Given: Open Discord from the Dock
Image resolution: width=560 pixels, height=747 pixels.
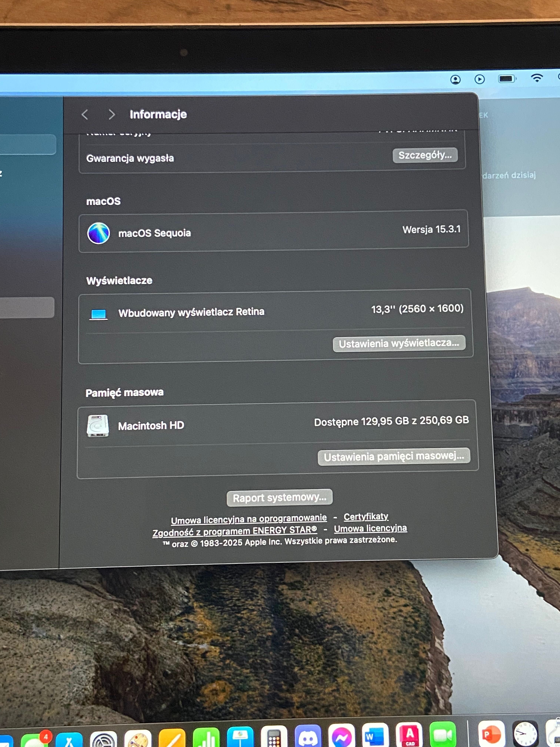Looking at the screenshot, I should pos(308,736).
